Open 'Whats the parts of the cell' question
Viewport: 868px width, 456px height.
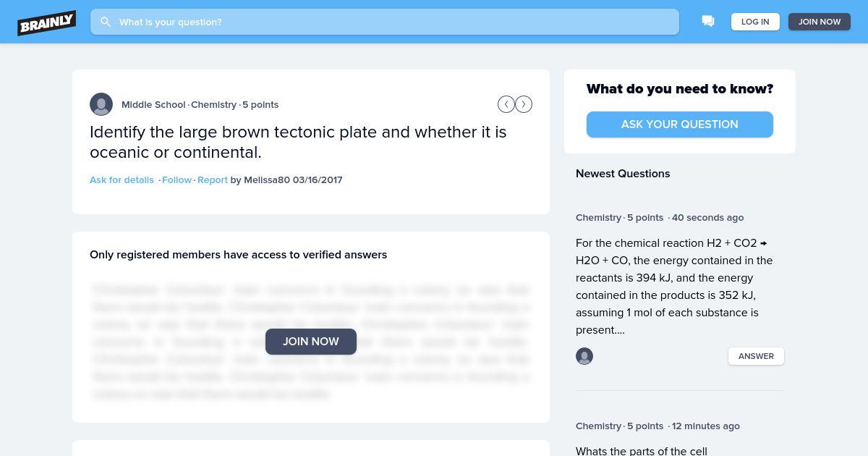click(x=642, y=451)
